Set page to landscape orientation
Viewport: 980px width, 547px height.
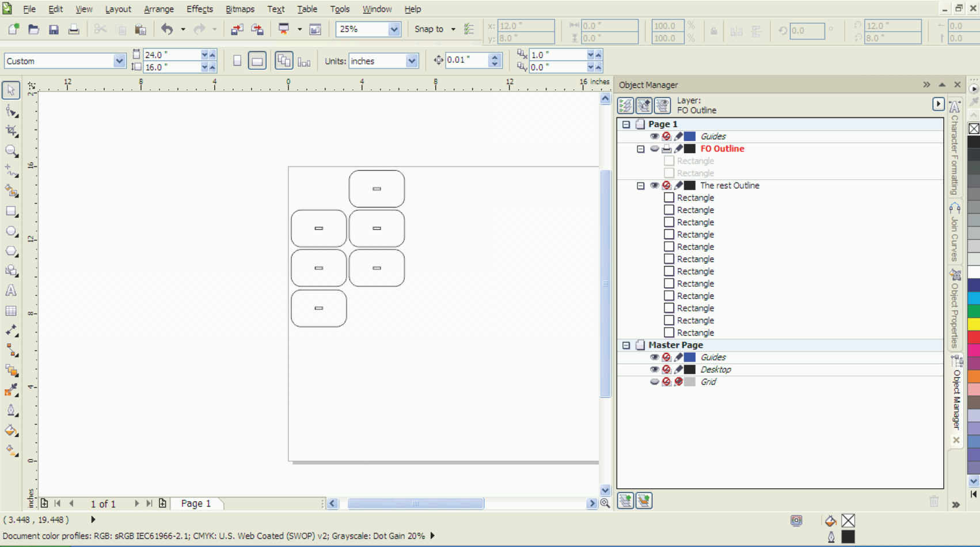pos(257,60)
